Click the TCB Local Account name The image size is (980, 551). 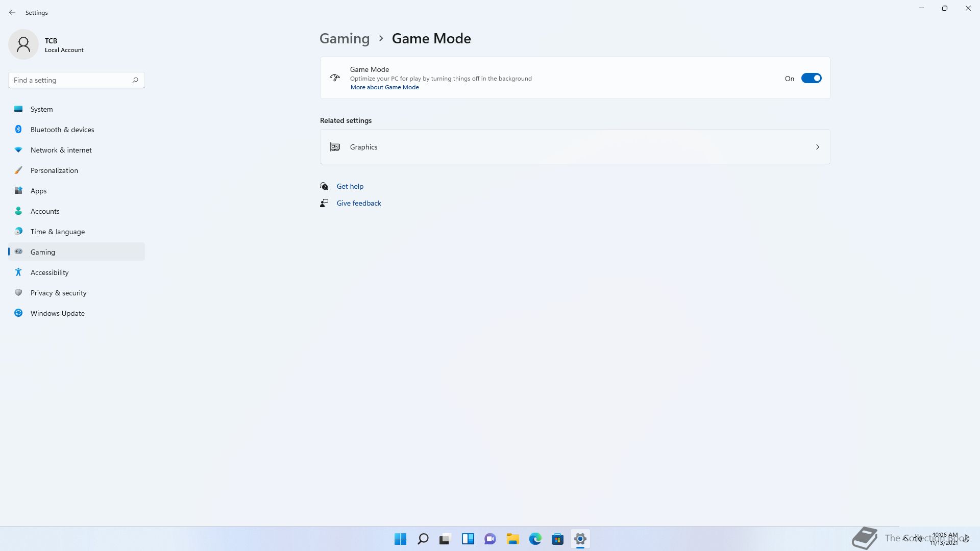pyautogui.click(x=64, y=45)
